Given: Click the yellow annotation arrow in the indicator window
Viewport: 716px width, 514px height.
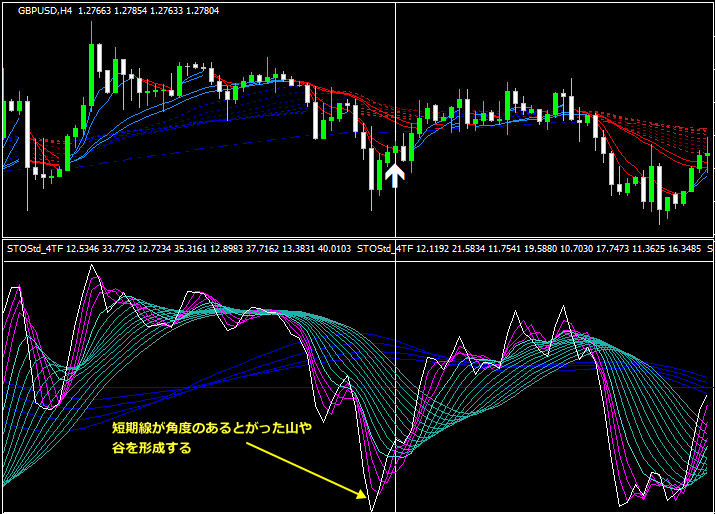Looking at the screenshot, I should [305, 468].
